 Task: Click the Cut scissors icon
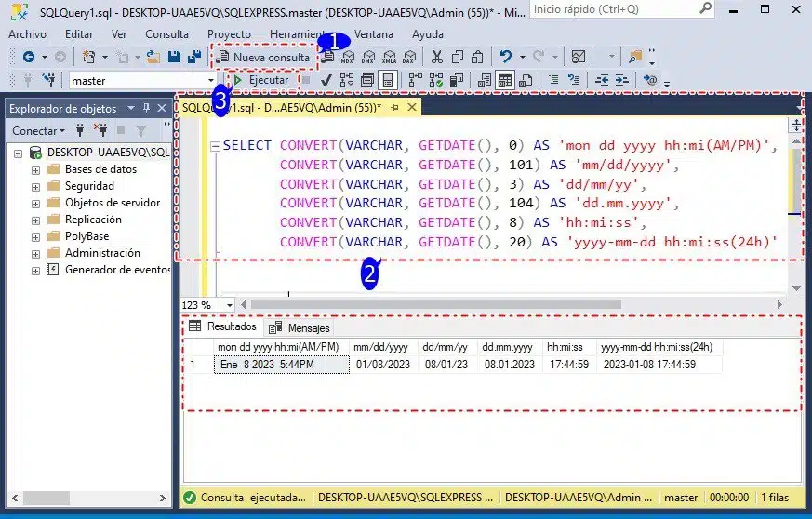437,58
